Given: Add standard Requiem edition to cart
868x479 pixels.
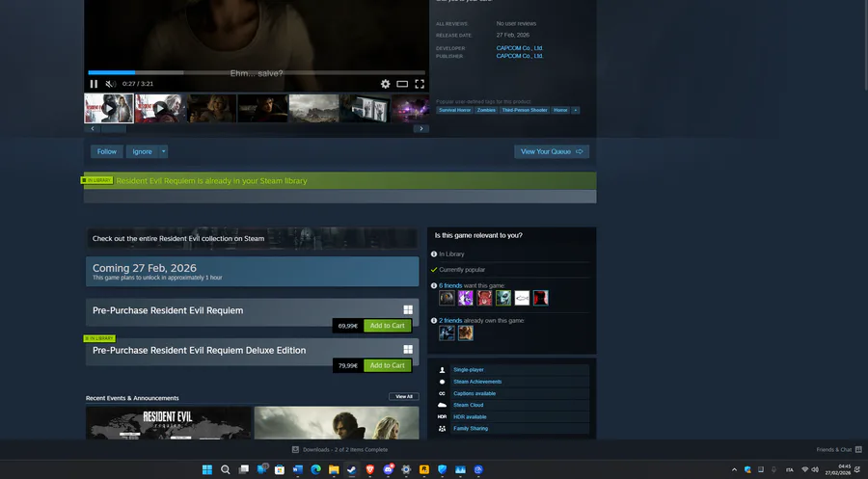Looking at the screenshot, I should 387,326.
